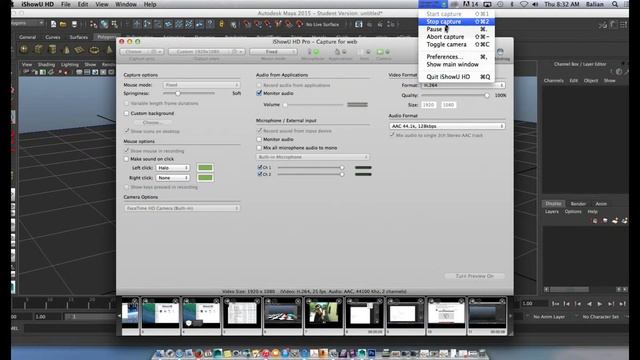Click the polygon cube shelf icon
This screenshot has height=360, width=640.
pyautogui.click(x=38, y=50)
